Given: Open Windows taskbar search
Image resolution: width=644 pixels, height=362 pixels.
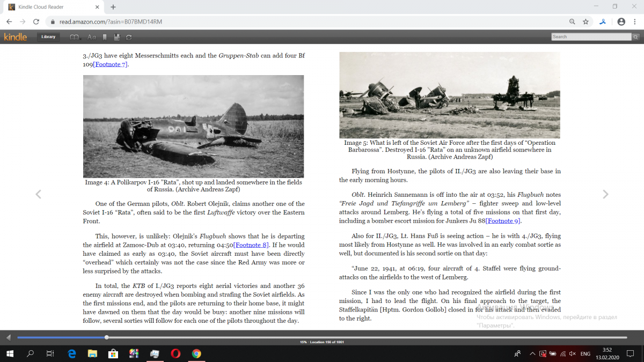Looking at the screenshot, I should [31, 353].
